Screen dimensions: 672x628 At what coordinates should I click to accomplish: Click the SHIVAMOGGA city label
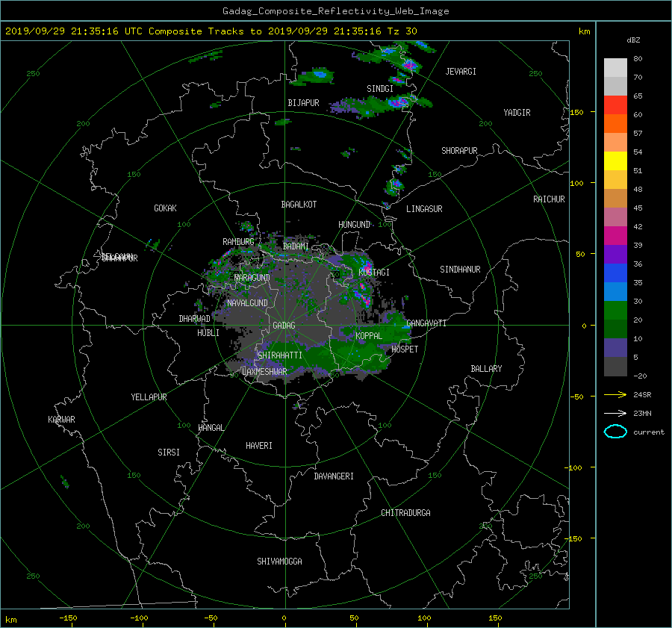pos(279,562)
